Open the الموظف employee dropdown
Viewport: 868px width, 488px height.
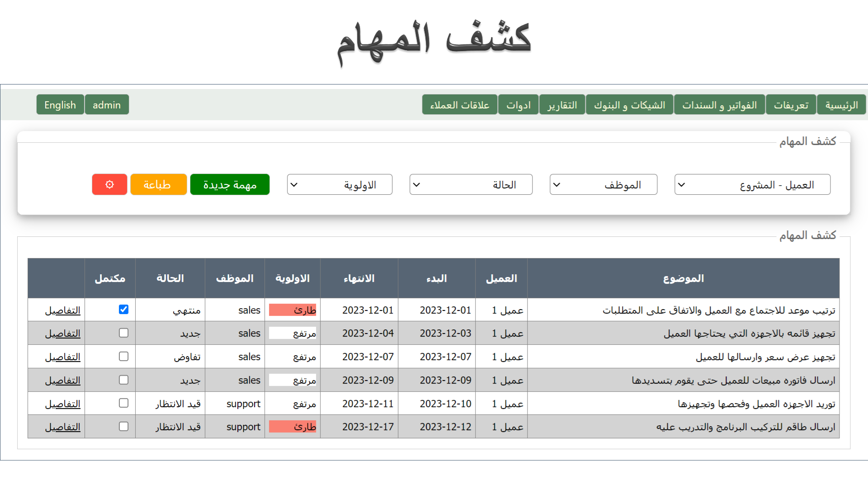coord(603,184)
